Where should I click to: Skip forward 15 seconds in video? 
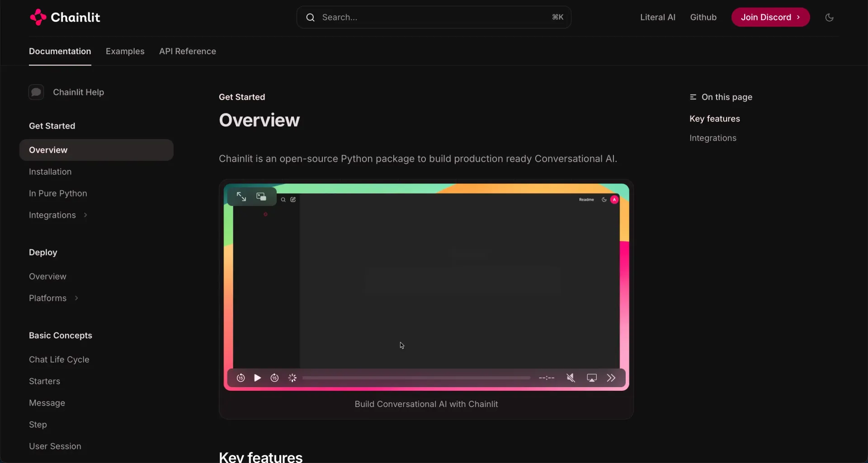click(274, 378)
